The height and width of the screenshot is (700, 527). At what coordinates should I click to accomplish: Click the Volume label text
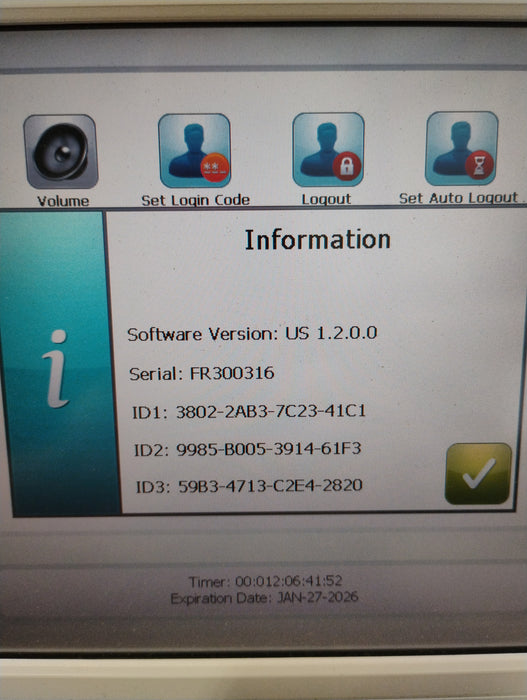(63, 201)
